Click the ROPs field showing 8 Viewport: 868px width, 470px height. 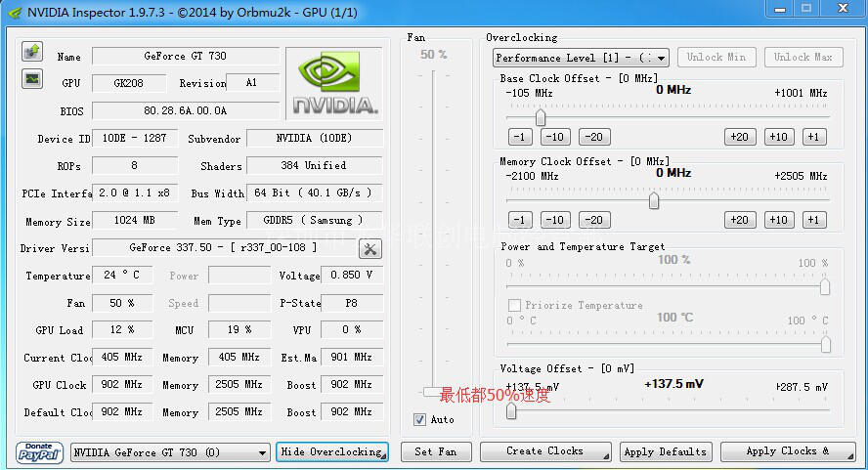tap(135, 165)
